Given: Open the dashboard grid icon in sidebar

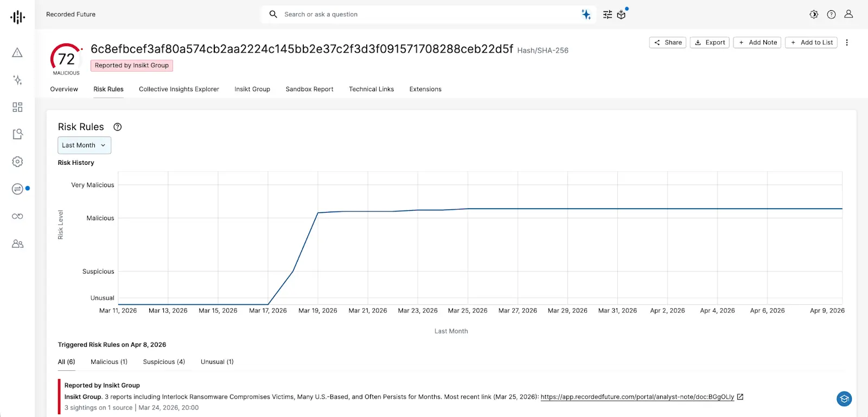Looking at the screenshot, I should pyautogui.click(x=17, y=107).
